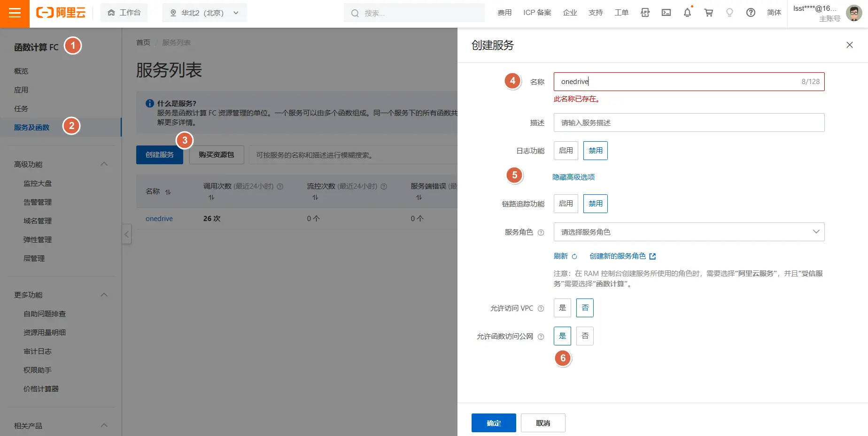This screenshot has width=868, height=436.
Task: Click help icon next to 允许函数访问公网
Action: [x=541, y=337]
